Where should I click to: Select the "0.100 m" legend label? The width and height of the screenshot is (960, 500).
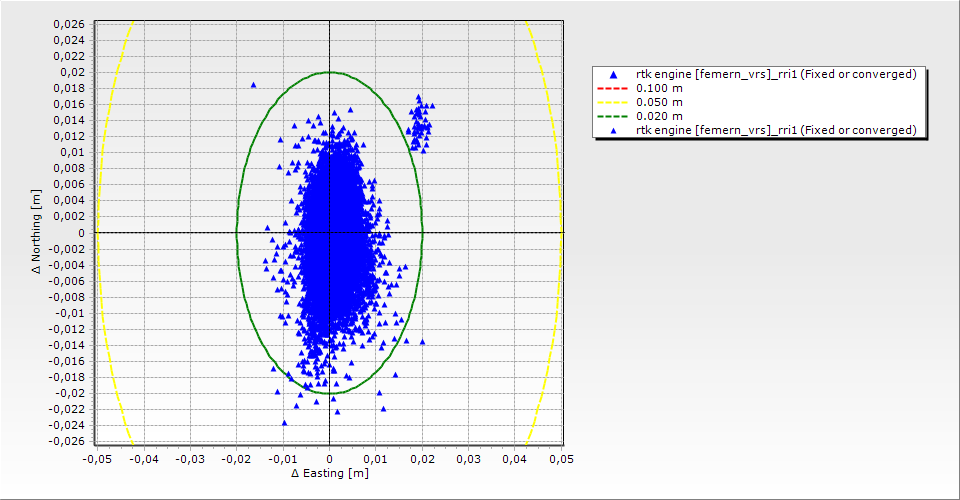660,88
